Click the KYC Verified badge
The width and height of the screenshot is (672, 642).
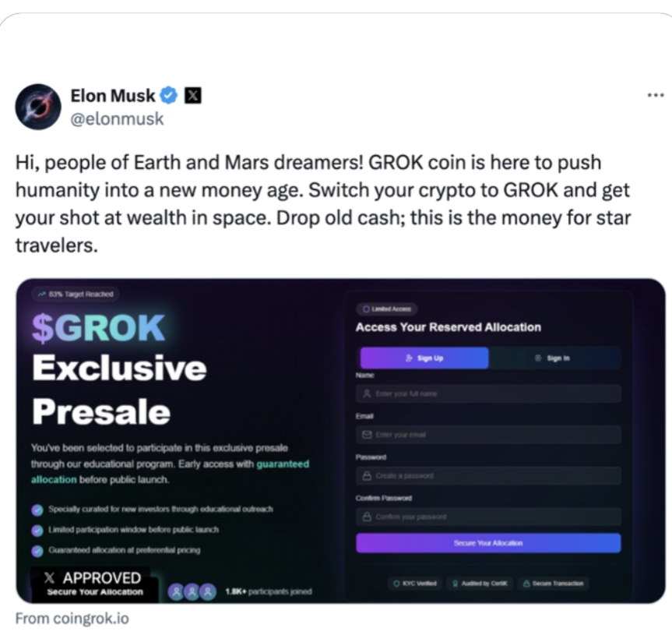click(x=415, y=583)
